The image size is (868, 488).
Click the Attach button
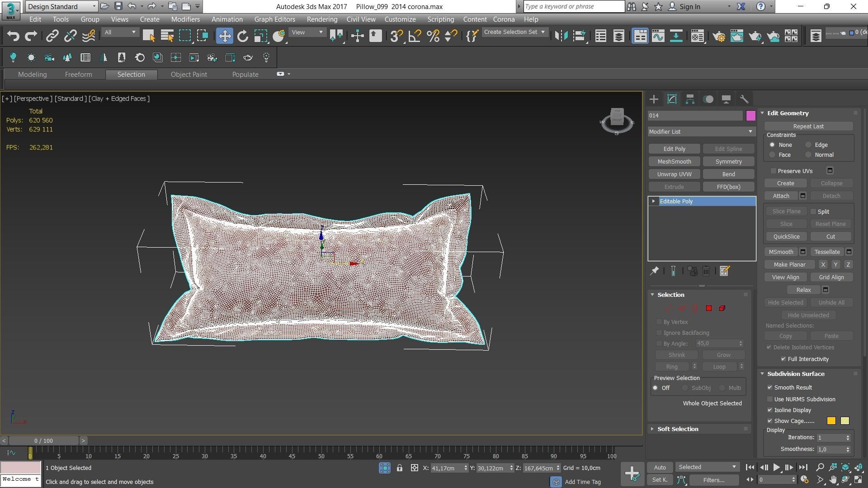(x=781, y=196)
